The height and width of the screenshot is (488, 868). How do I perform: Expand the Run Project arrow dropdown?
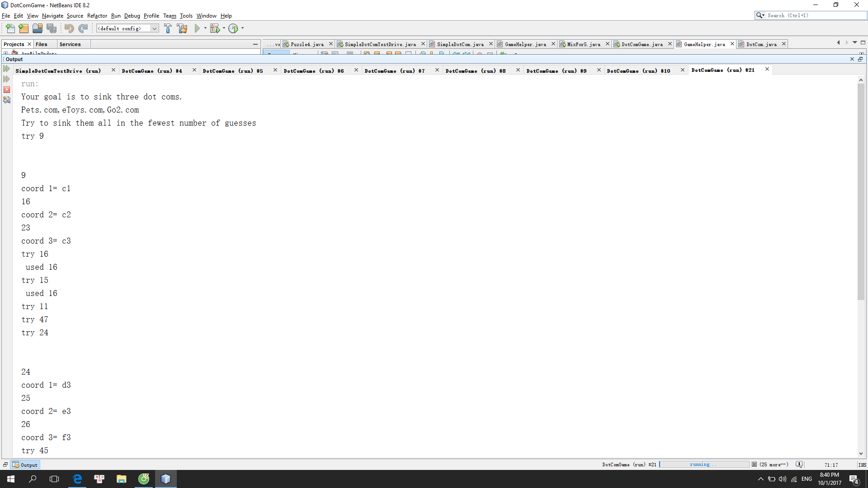tap(205, 28)
